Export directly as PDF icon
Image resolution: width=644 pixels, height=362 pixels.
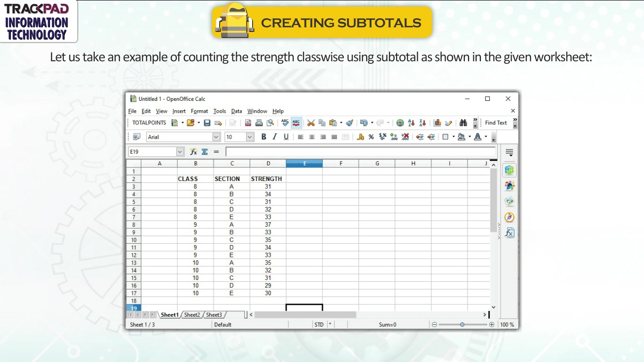[248, 123]
